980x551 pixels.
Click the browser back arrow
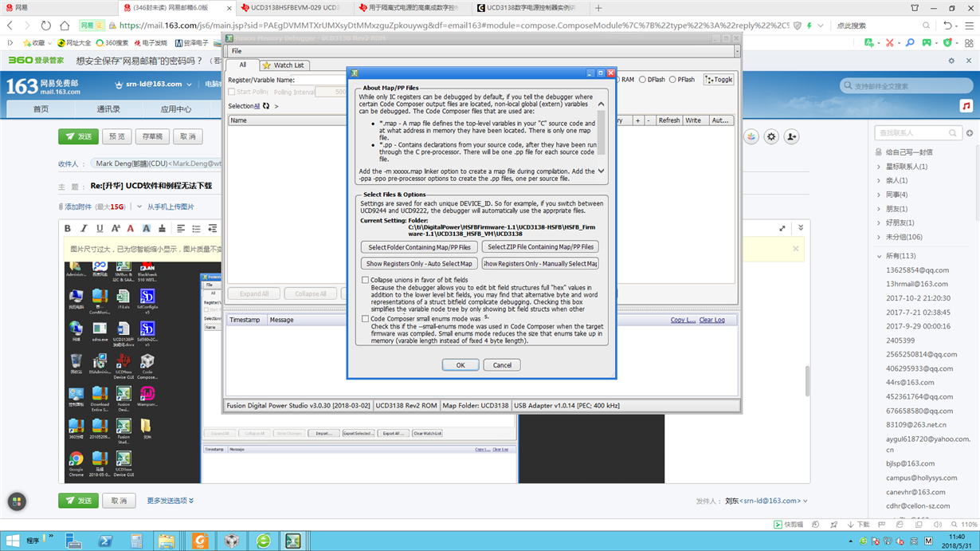[x=10, y=26]
